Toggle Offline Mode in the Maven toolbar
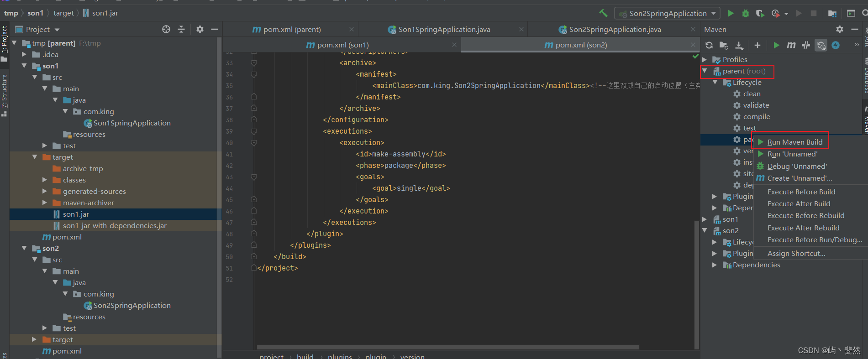The width and height of the screenshot is (868, 359). [x=806, y=45]
